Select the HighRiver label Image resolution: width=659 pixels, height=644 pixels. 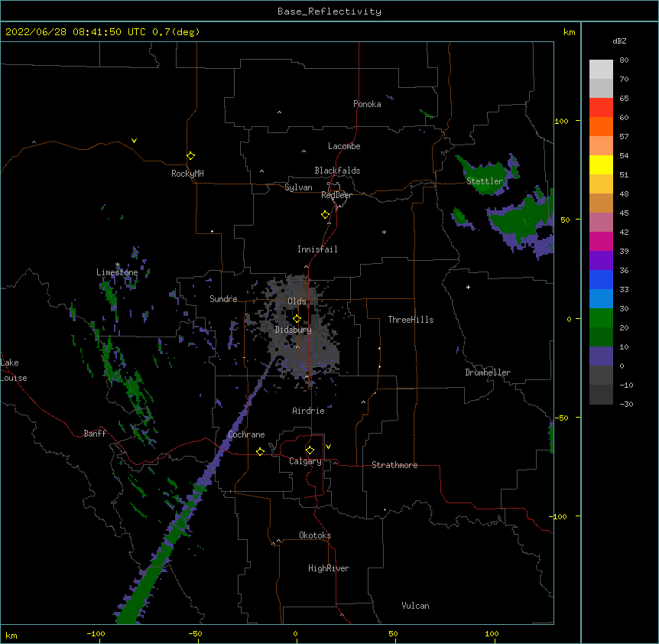[x=329, y=568]
